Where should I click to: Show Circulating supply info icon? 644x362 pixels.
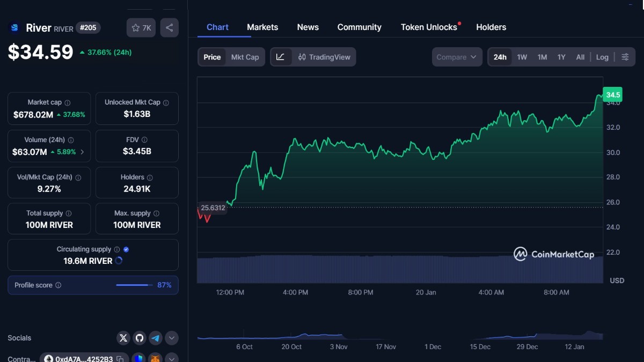117,249
